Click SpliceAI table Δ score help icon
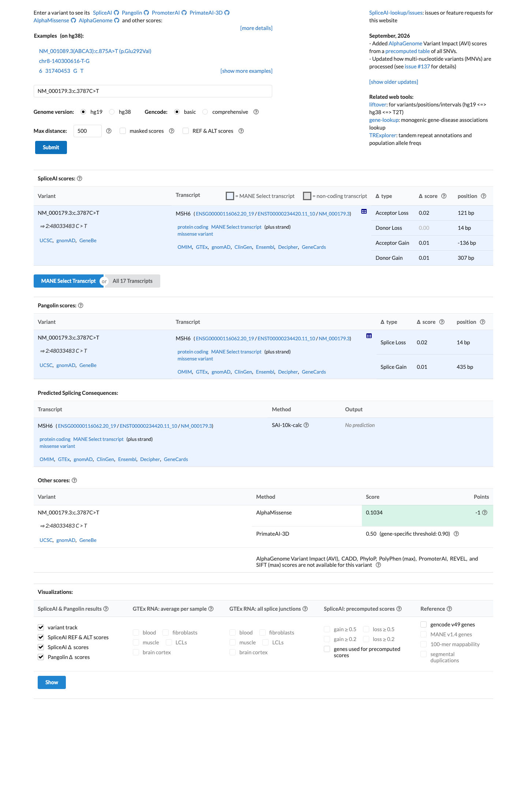The height and width of the screenshot is (805, 532). 444,196
